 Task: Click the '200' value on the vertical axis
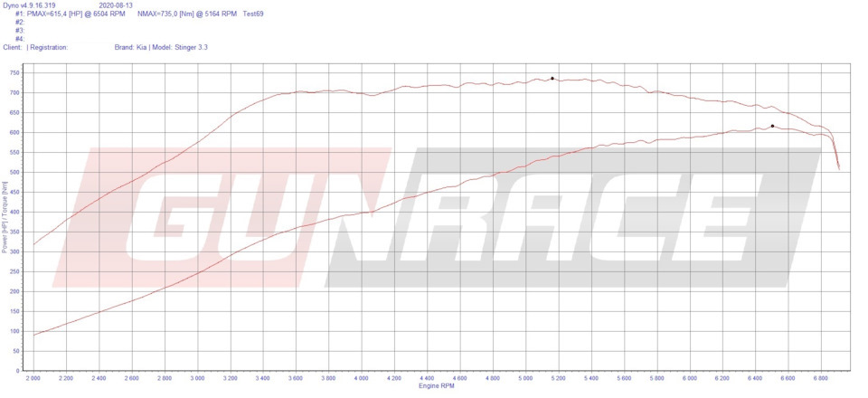tap(14, 292)
